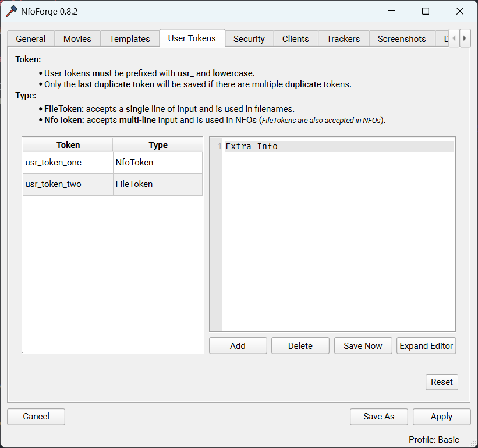Viewport: 478px width, 448px height.
Task: Click the Type column header
Action: pyautogui.click(x=158, y=145)
